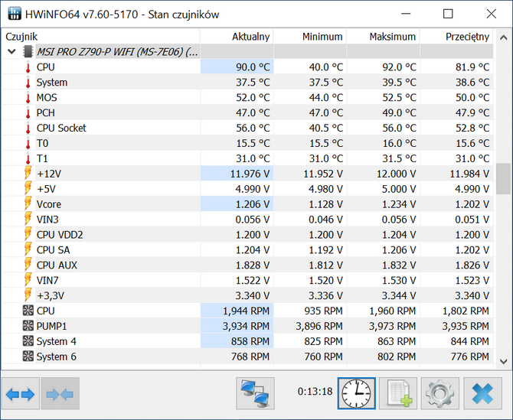Open the network monitors remote connection button
The width and height of the screenshot is (513, 420).
point(255,393)
